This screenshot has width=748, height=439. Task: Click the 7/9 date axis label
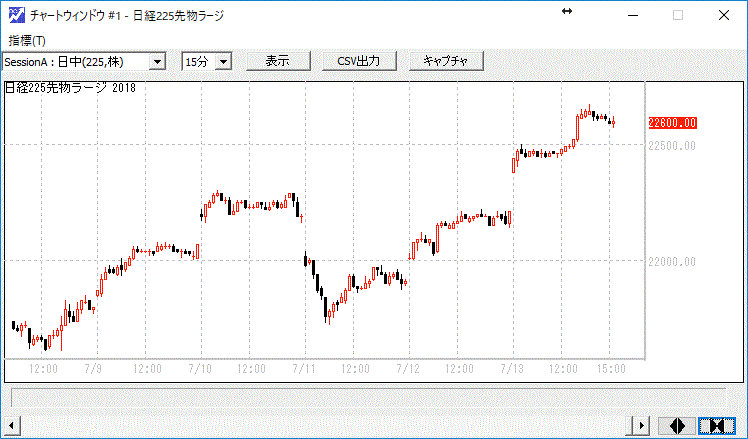93,369
